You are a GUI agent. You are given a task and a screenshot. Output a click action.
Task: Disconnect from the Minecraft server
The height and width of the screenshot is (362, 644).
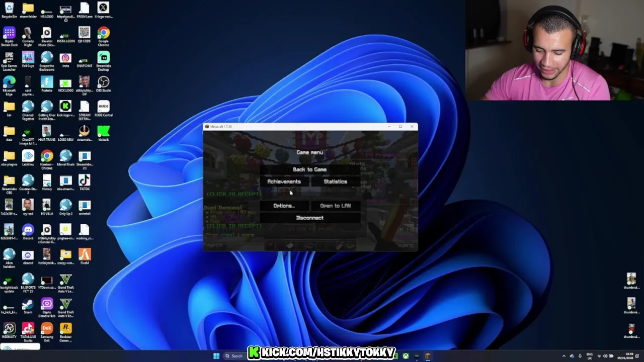(309, 218)
